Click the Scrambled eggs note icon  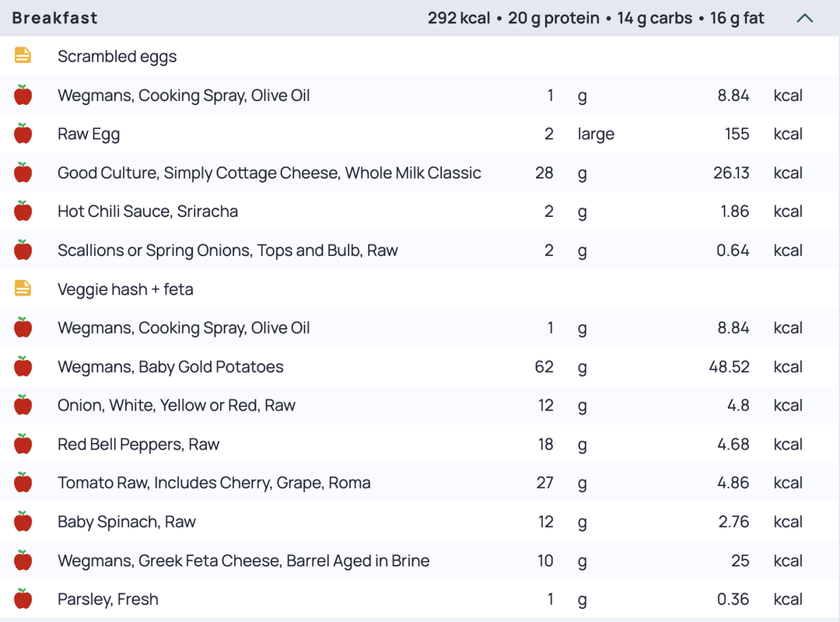pyautogui.click(x=23, y=56)
